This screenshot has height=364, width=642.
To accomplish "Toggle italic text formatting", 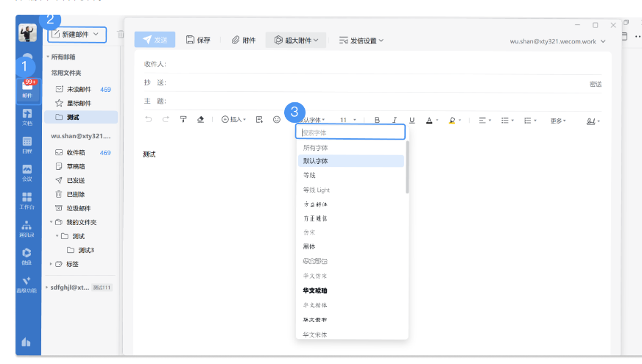I will tap(395, 120).
